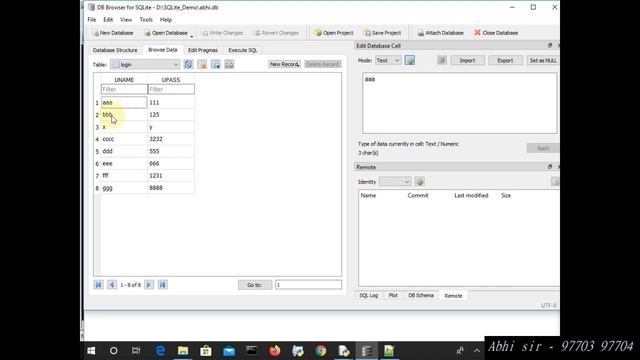The height and width of the screenshot is (360, 640).
Task: Open Firefox from the taskbar
Action: click(x=275, y=351)
